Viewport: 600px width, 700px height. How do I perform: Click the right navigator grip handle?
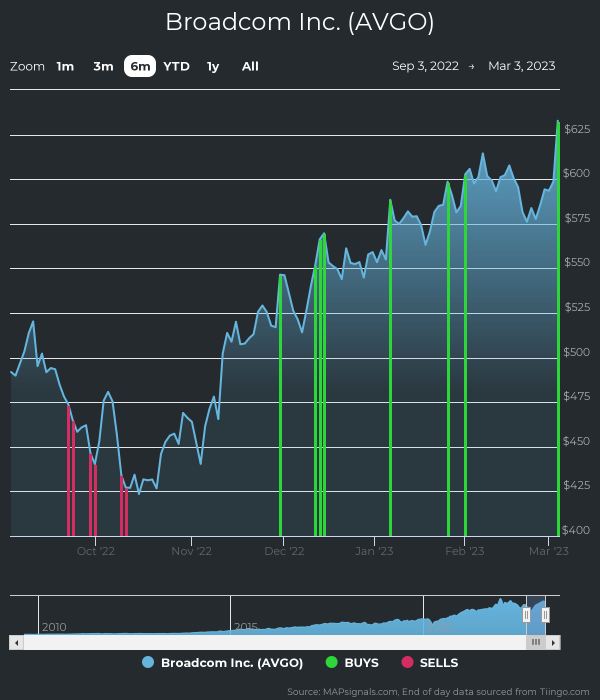(x=545, y=614)
